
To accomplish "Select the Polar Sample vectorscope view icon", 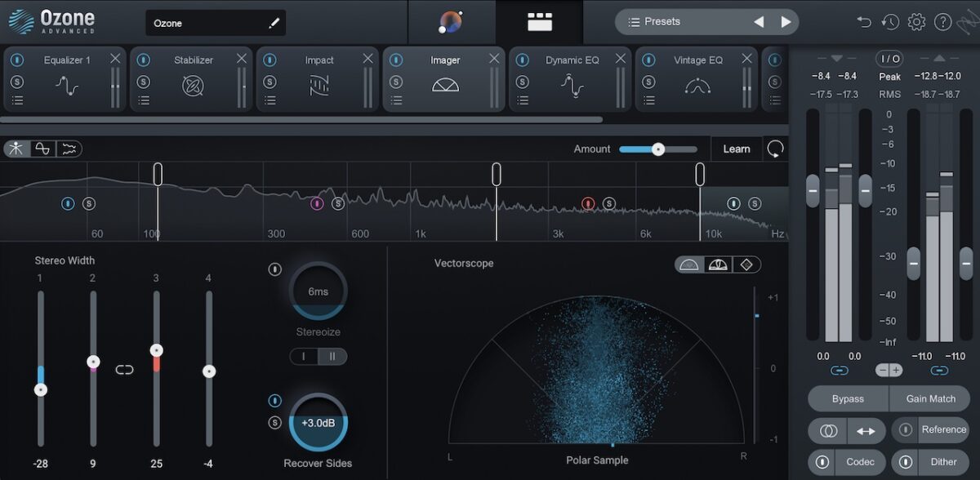I will tap(691, 264).
